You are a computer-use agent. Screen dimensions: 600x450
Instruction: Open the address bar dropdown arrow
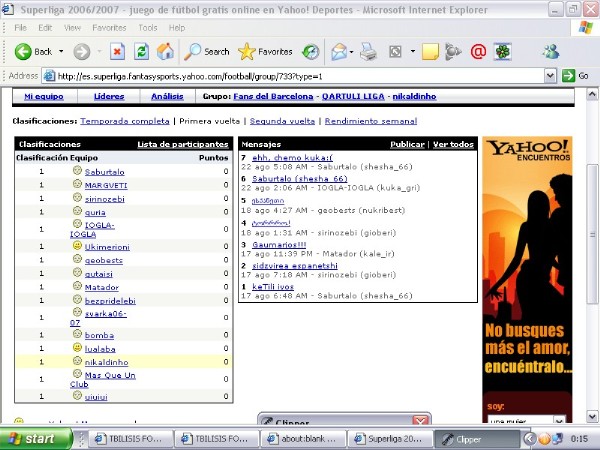tap(550, 75)
